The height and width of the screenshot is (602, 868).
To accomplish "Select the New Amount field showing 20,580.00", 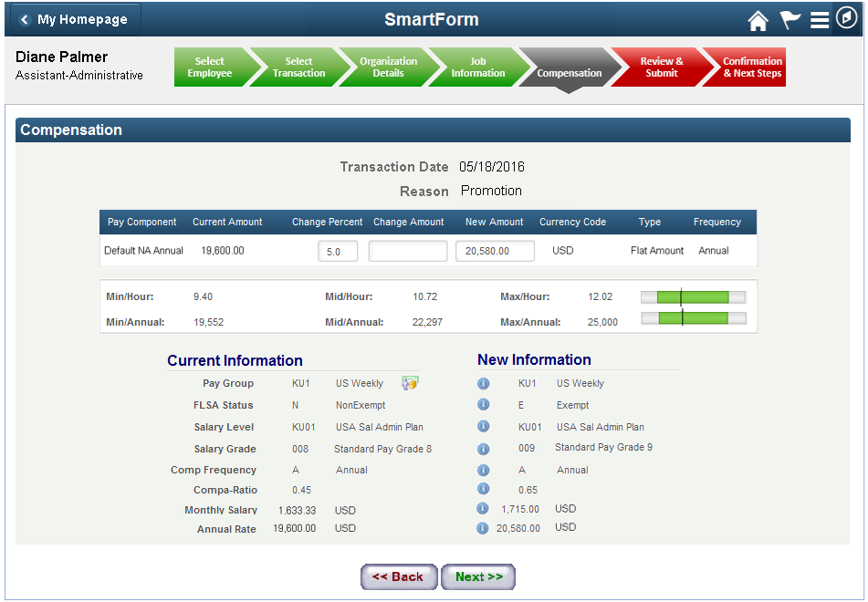I will tap(494, 250).
